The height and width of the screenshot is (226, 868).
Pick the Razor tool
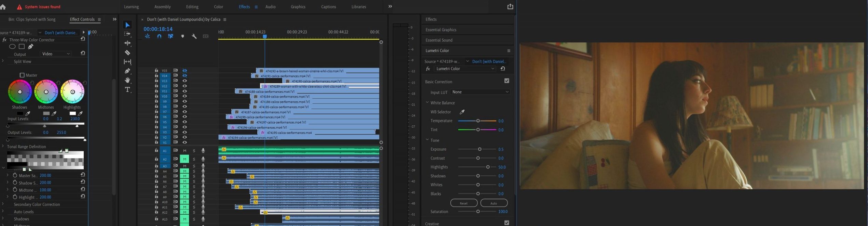coord(127,52)
